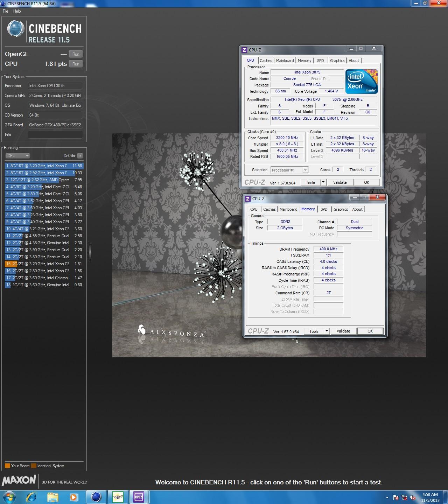Select ranking entry 11 Pentium Dual 4.55 GHz
Viewport: 448px width, 504px height.
click(x=44, y=236)
